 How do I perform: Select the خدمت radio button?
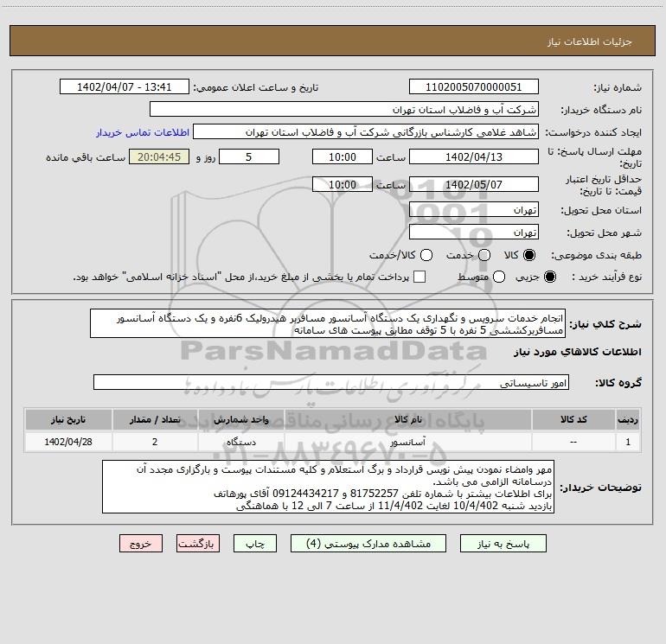[x=484, y=255]
